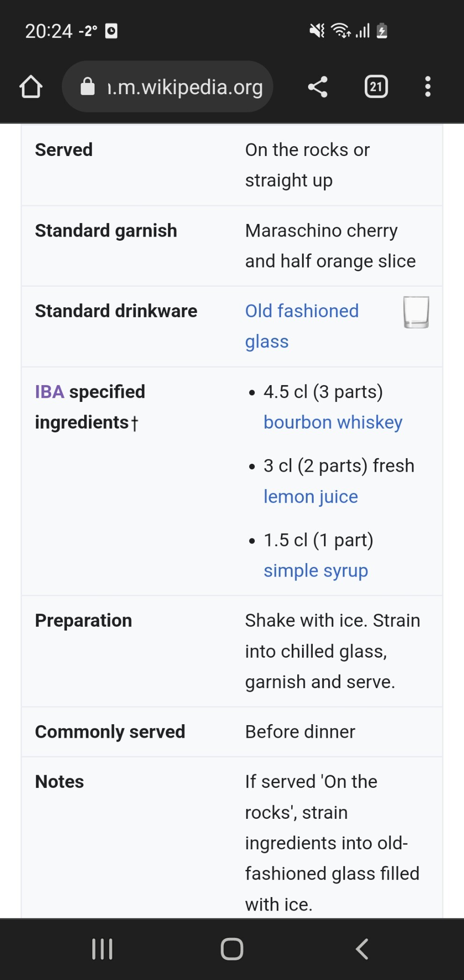The width and height of the screenshot is (464, 980).
Task: Tap the Android back arrow
Action: pos(362,949)
